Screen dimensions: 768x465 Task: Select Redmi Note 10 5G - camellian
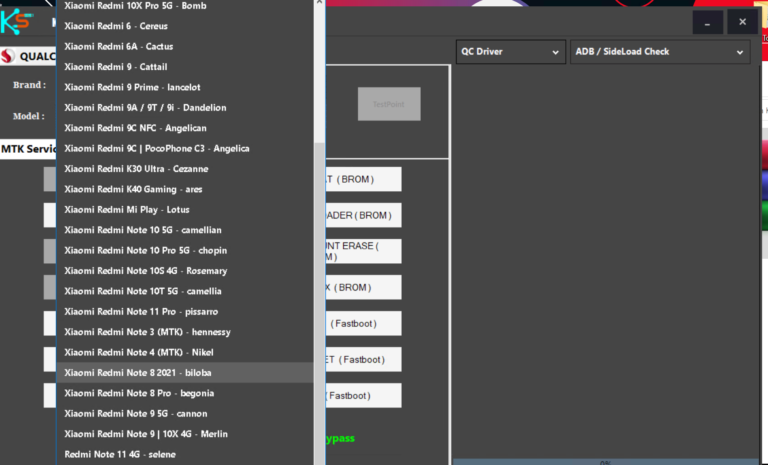[x=185, y=230]
